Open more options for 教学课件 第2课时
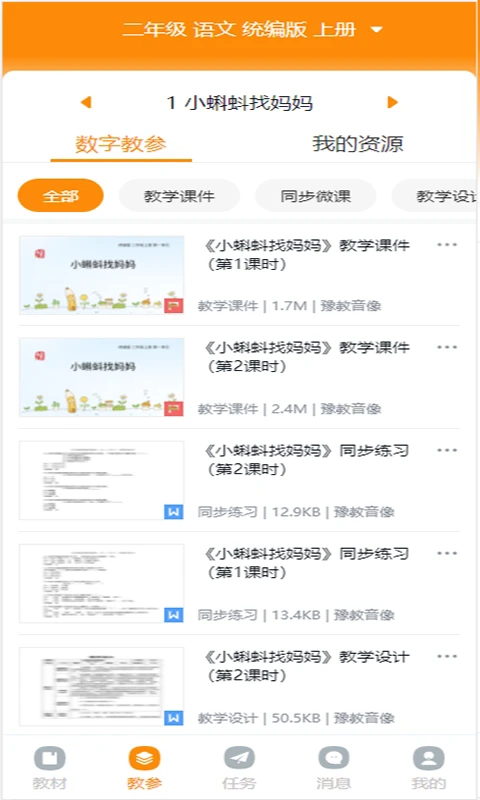 click(x=447, y=347)
